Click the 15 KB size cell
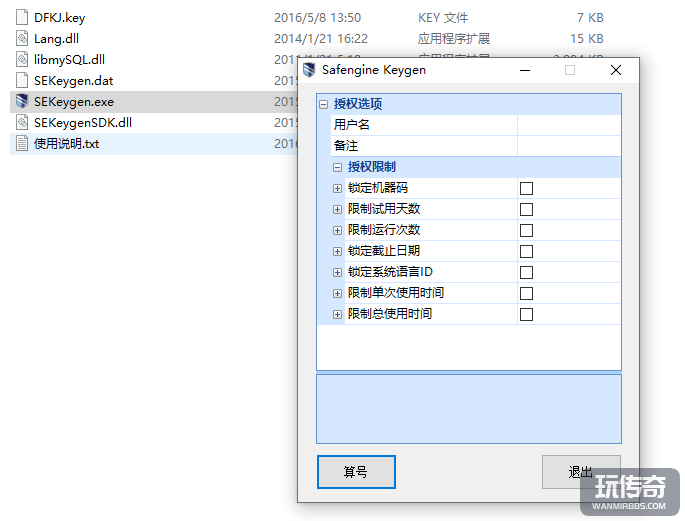This screenshot has height=521, width=685. (x=587, y=38)
